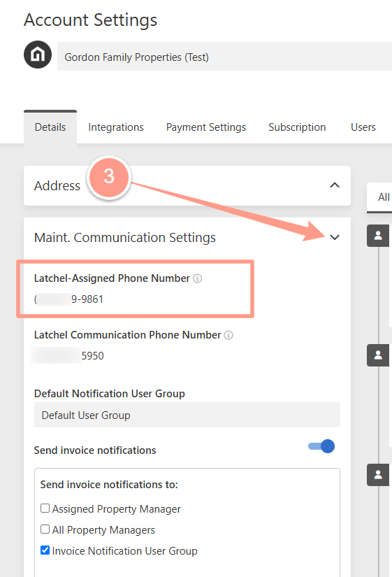
Task: Click the middle user avatar icon in timeline
Action: click(x=377, y=355)
